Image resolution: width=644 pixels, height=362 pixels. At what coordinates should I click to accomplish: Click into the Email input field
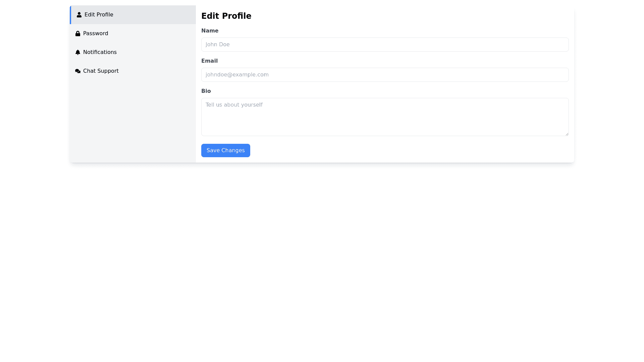(385, 75)
